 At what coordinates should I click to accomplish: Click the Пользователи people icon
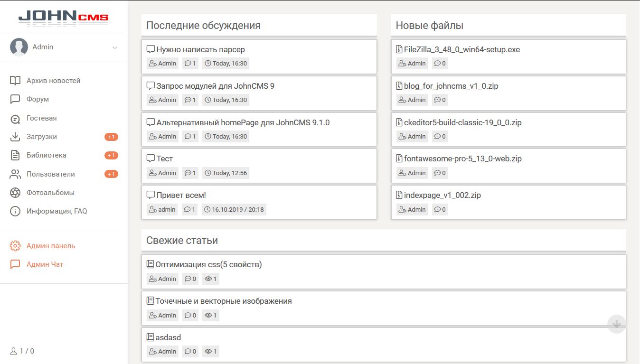click(15, 174)
